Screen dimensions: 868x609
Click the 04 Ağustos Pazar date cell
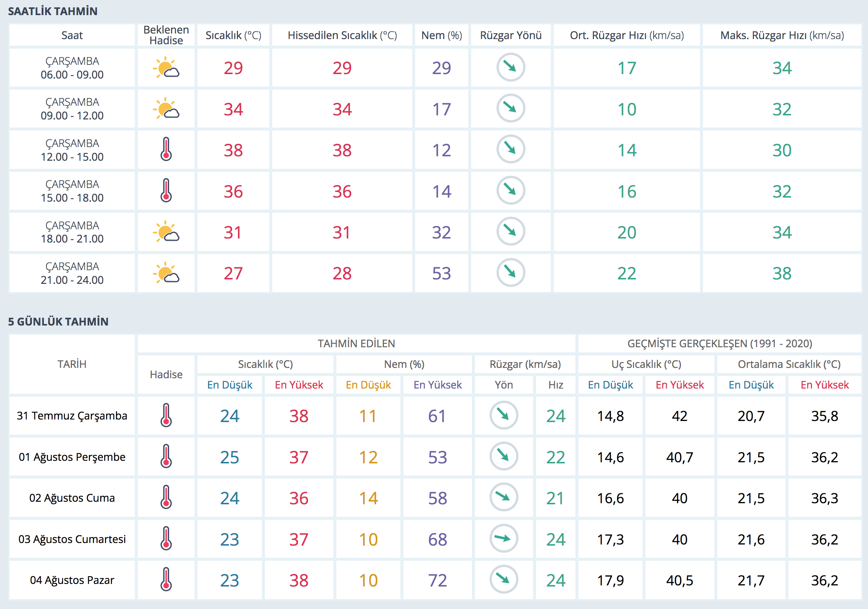pyautogui.click(x=72, y=580)
